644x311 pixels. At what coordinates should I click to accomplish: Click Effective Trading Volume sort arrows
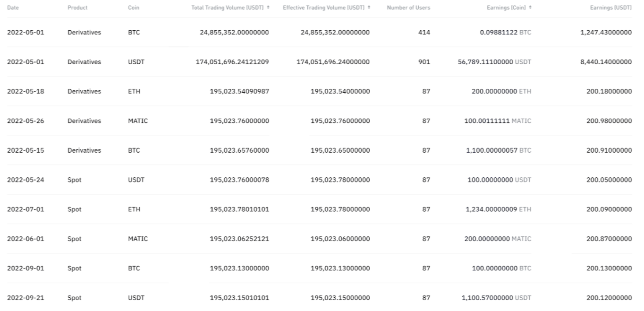[x=369, y=8]
